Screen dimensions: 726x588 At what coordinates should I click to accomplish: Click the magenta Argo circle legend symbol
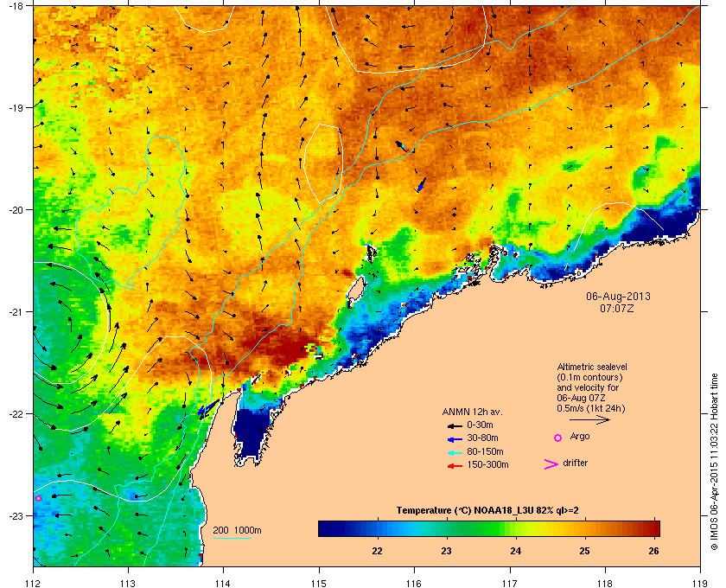coord(557,438)
